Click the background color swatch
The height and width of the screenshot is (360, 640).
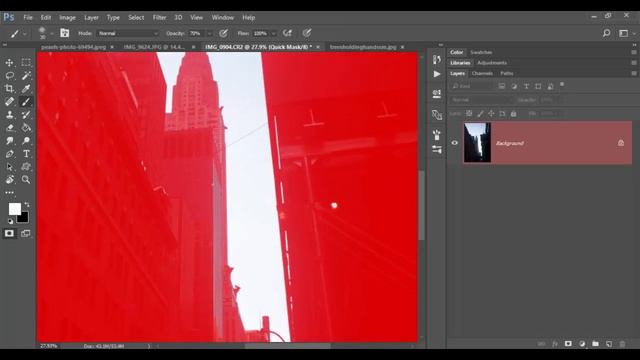click(x=24, y=218)
